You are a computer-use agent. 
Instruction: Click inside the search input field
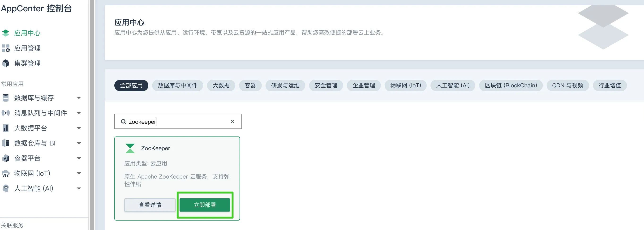(175, 122)
